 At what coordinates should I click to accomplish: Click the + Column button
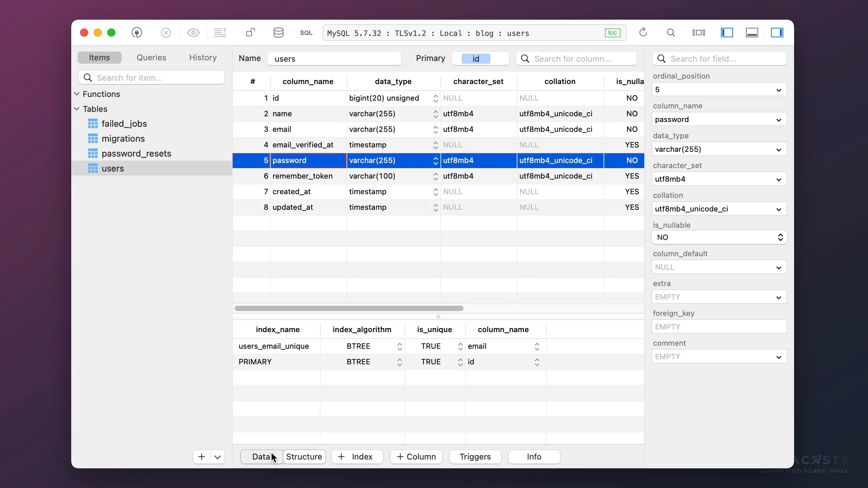point(416,456)
